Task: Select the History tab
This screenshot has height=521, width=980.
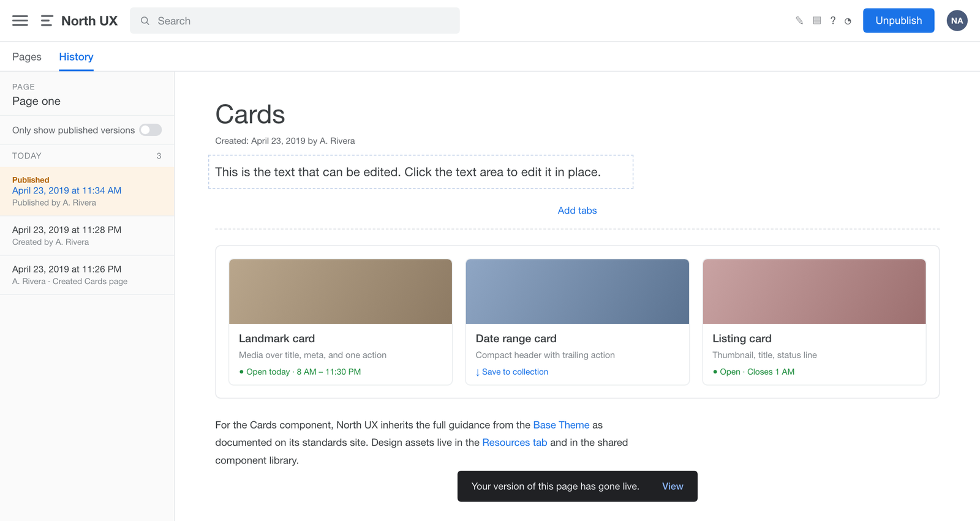Action: pos(76,57)
